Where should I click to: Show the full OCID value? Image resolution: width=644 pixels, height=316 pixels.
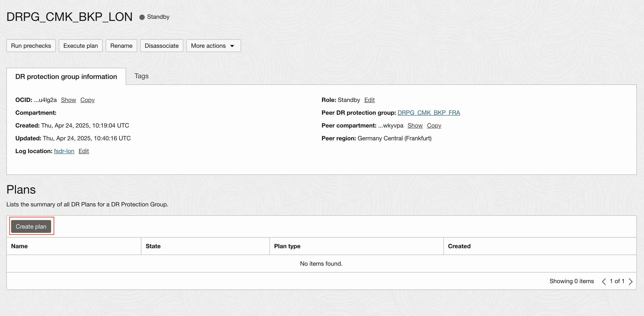pyautogui.click(x=68, y=100)
